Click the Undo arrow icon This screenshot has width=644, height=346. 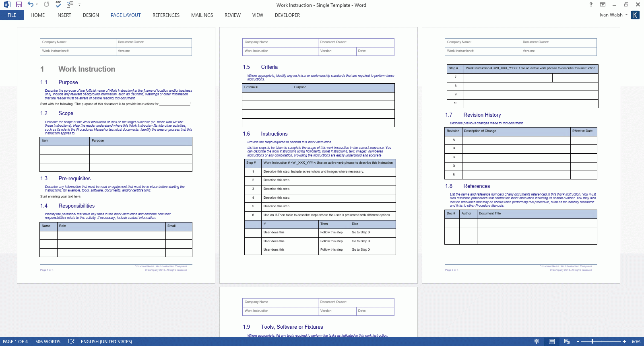point(30,4)
